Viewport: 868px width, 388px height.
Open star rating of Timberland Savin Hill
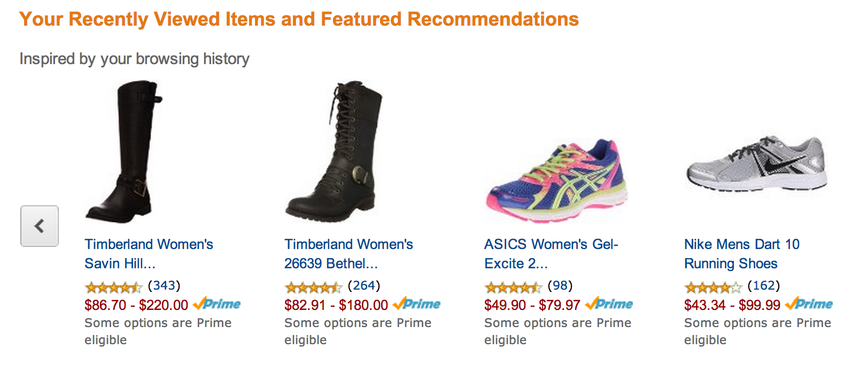pos(114,288)
